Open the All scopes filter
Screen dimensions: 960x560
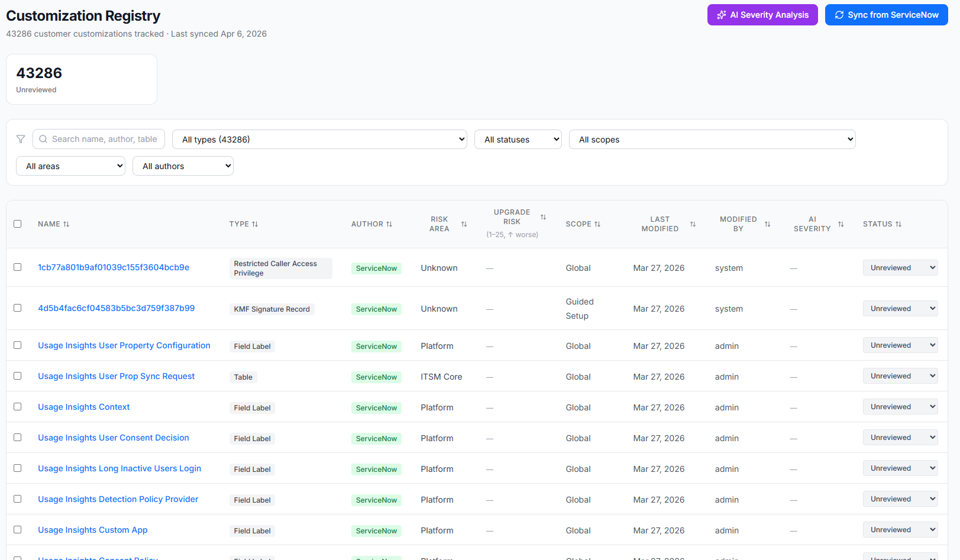pos(712,140)
